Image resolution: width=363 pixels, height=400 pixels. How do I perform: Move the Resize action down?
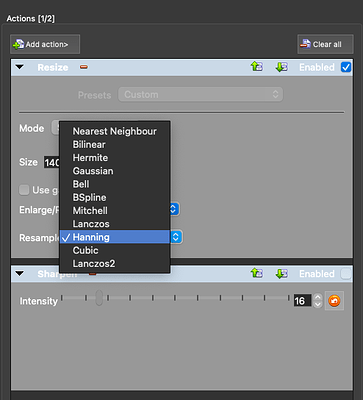(x=282, y=67)
